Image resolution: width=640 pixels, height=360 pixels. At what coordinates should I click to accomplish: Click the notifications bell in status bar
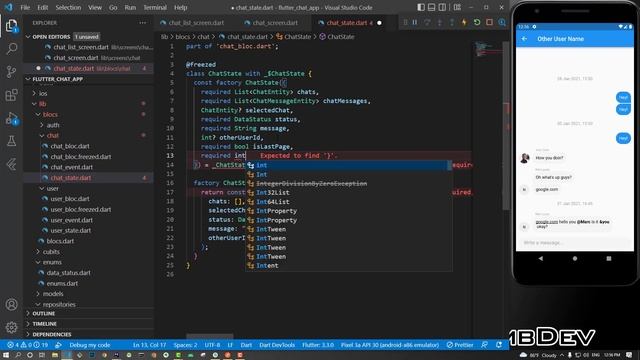pyautogui.click(x=499, y=345)
